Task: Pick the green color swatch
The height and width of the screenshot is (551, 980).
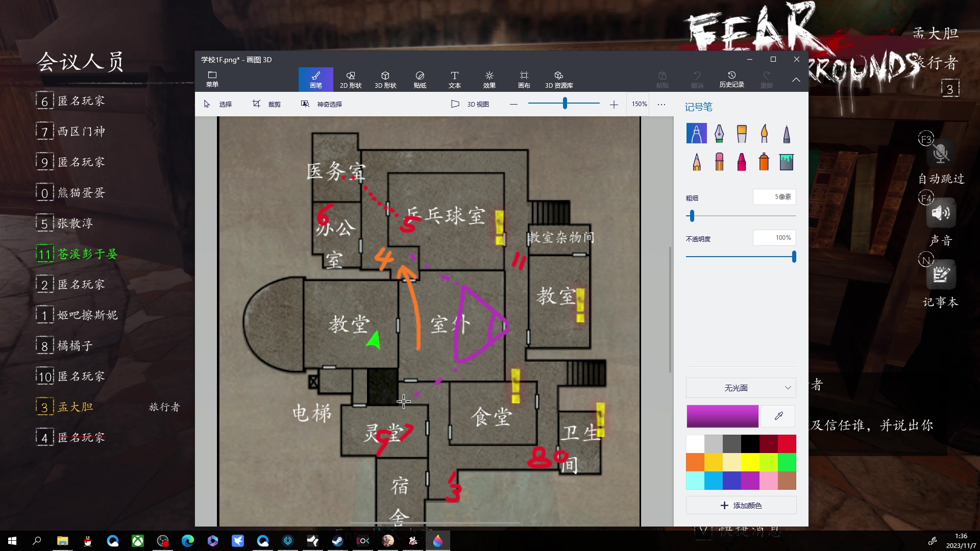Action: 787,462
